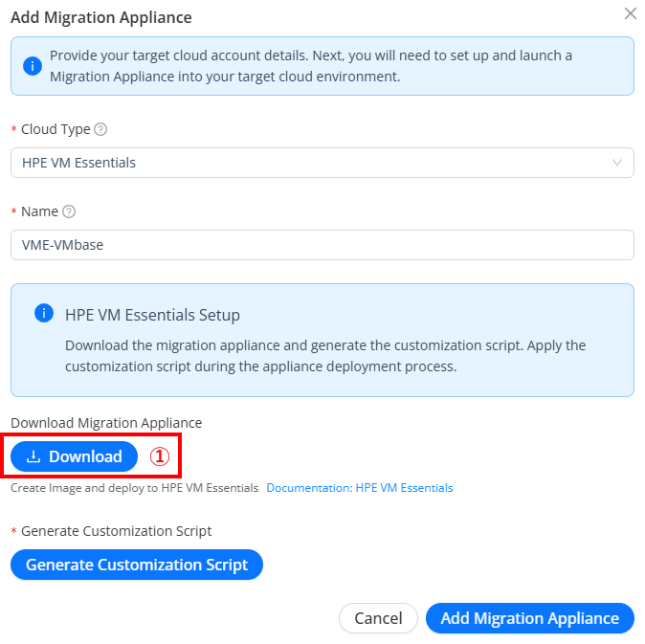This screenshot has height=644, width=645.
Task: Open the Name field help icon
Action: pos(69,211)
